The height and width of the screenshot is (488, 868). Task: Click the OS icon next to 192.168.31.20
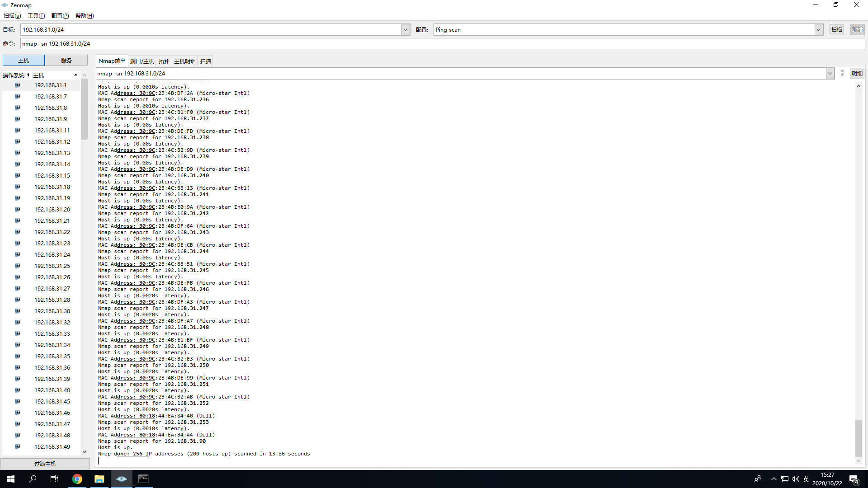[x=18, y=209]
